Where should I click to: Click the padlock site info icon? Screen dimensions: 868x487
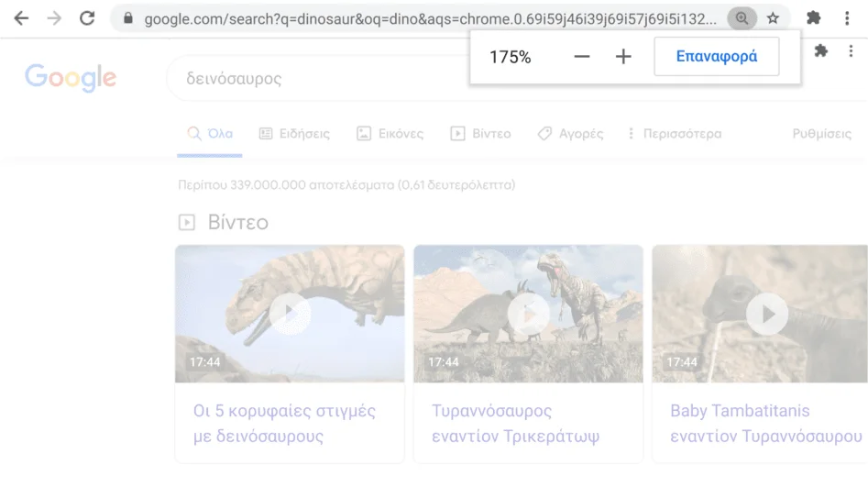coord(128,18)
